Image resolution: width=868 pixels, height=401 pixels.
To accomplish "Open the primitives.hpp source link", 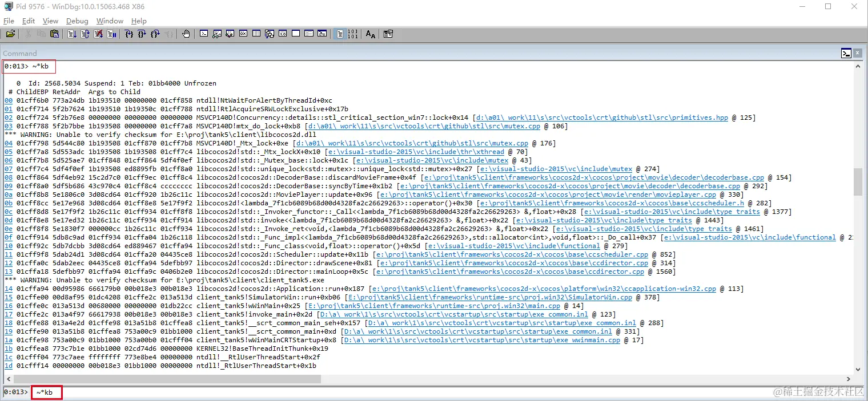I will click(602, 118).
